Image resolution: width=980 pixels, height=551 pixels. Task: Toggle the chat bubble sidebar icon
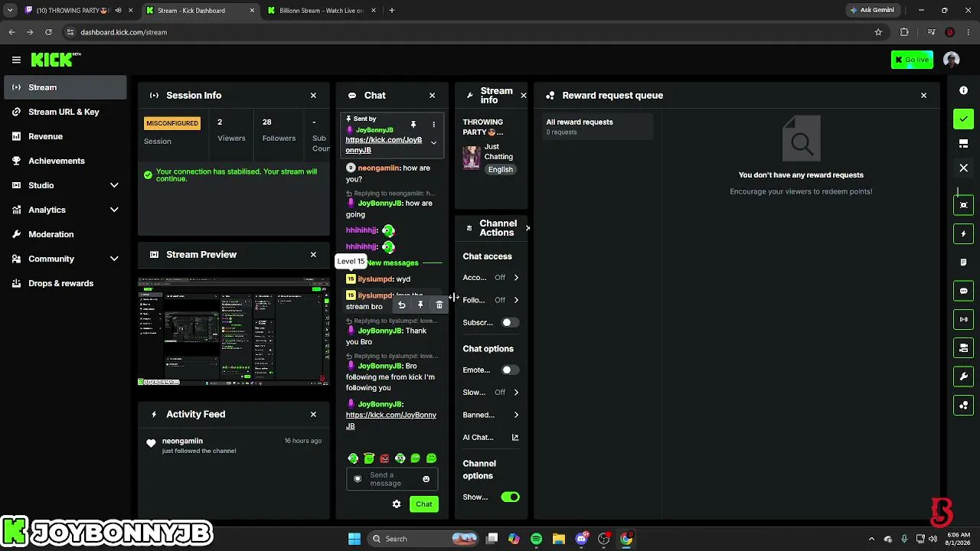point(964,291)
